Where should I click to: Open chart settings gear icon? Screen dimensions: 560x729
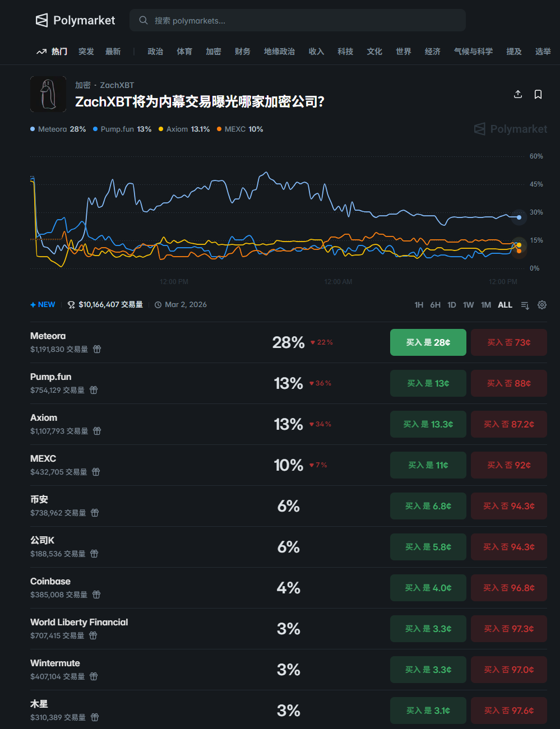click(542, 305)
